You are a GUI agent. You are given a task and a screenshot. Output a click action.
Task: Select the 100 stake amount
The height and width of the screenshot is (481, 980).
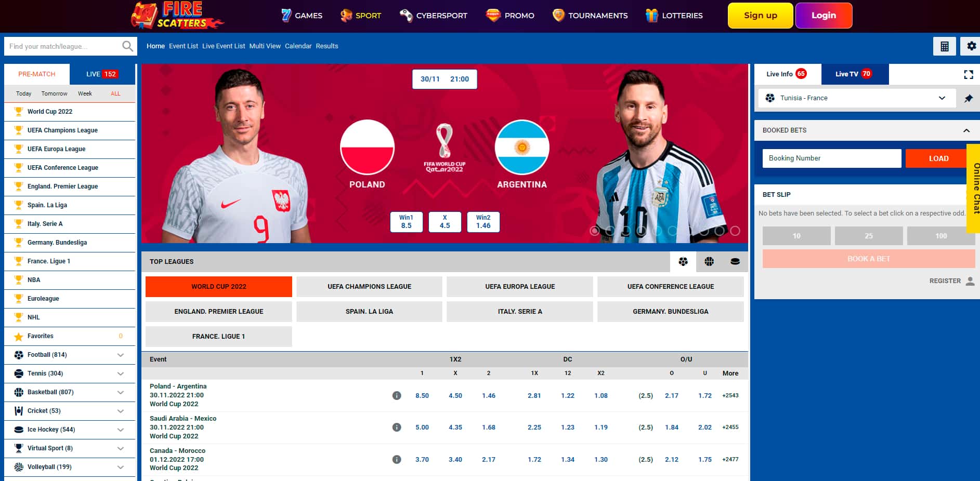click(x=940, y=236)
